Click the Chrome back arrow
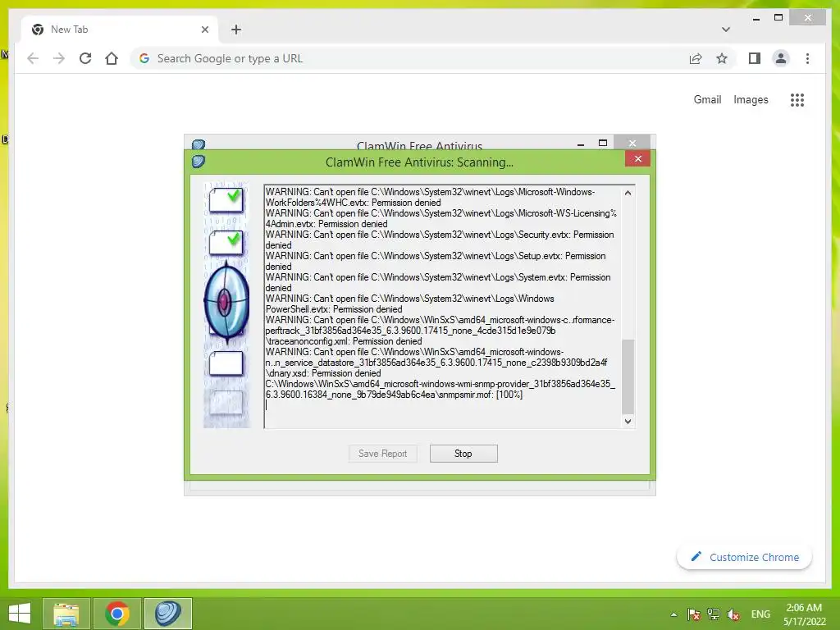 click(x=33, y=58)
